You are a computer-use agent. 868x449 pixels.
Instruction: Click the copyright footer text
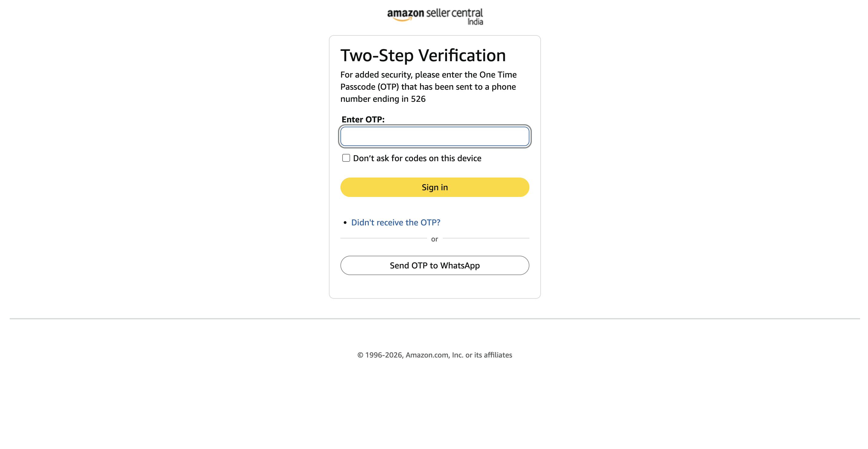point(435,355)
